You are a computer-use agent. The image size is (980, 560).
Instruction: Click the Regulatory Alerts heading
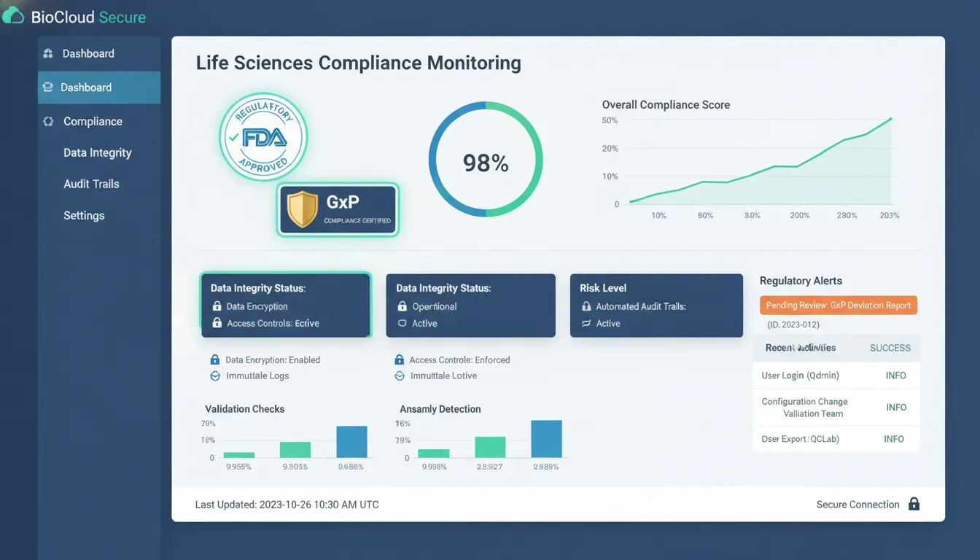(x=801, y=281)
